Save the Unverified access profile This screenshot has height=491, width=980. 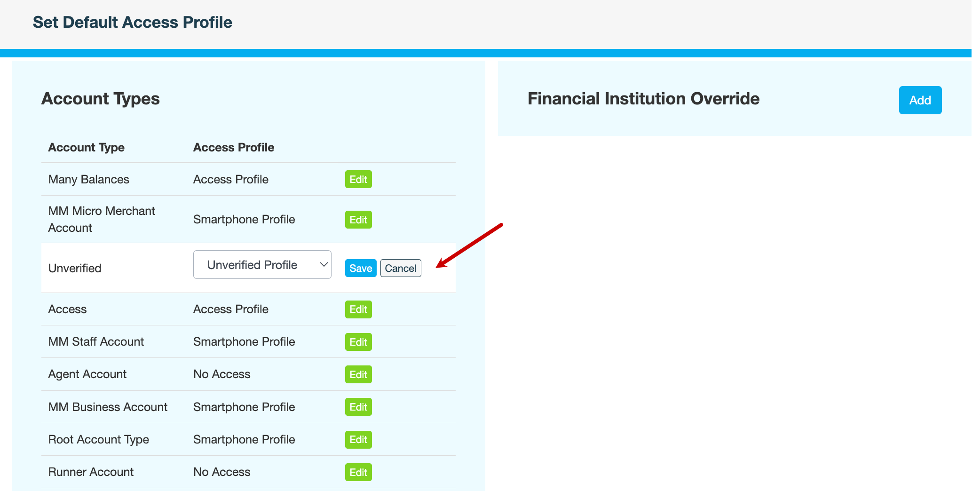coord(360,268)
